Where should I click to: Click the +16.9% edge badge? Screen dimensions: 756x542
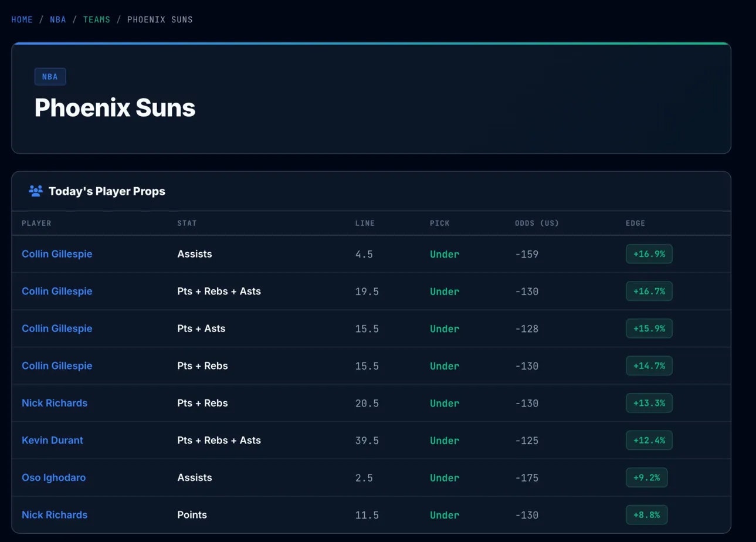coord(649,254)
